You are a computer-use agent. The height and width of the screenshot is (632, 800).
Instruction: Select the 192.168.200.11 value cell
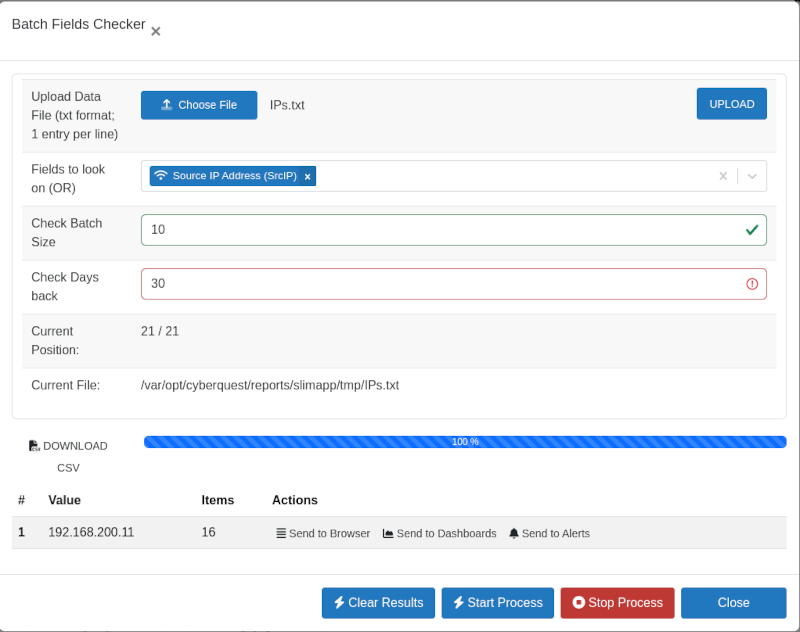click(x=91, y=533)
